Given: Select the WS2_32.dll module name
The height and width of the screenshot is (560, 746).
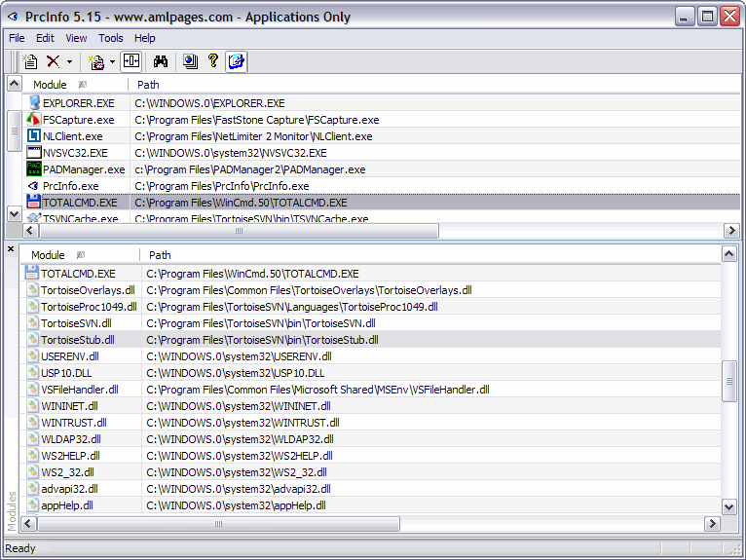Looking at the screenshot, I should [x=67, y=472].
